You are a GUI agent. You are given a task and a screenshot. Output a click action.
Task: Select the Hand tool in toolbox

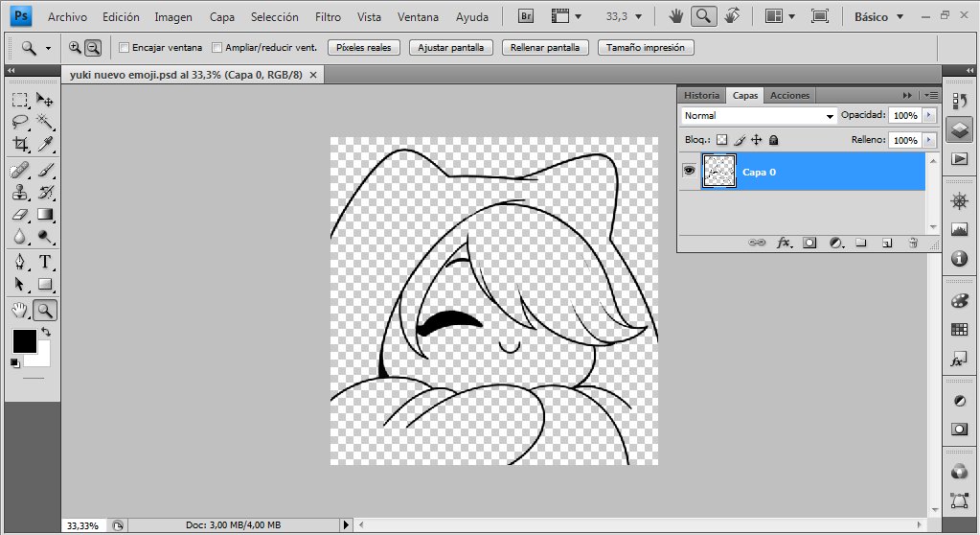(x=20, y=310)
